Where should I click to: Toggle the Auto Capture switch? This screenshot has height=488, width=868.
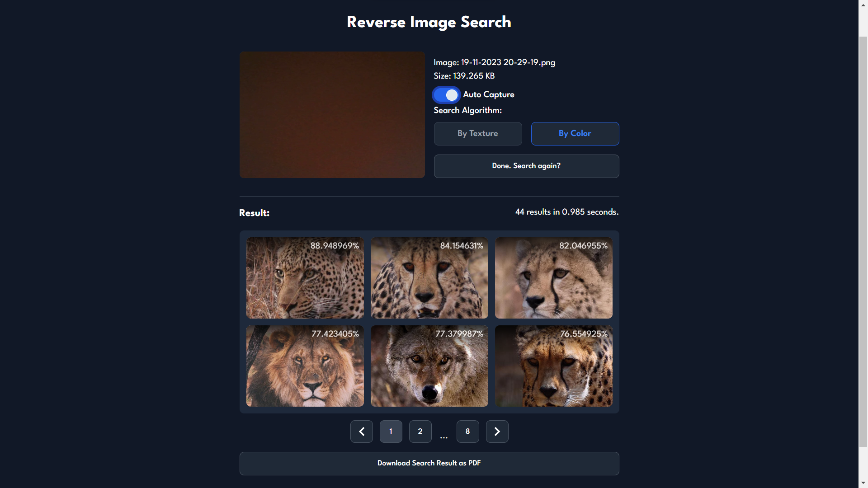click(x=446, y=95)
